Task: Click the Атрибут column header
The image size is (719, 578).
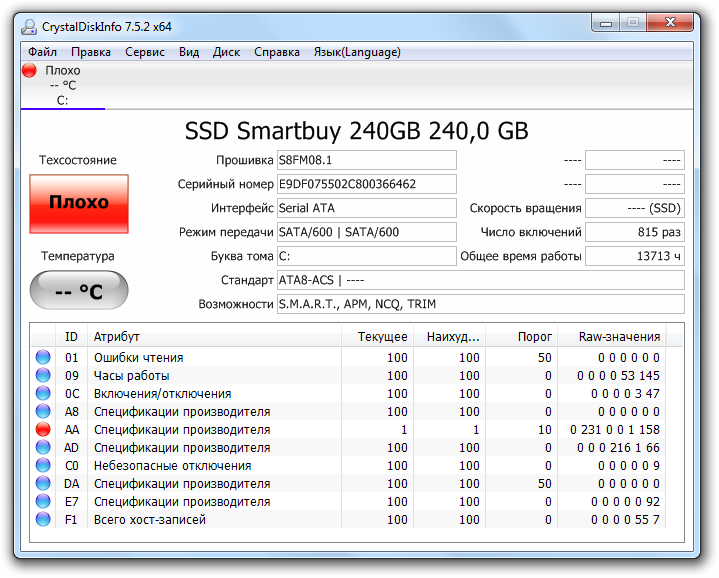Action: pyautogui.click(x=214, y=337)
